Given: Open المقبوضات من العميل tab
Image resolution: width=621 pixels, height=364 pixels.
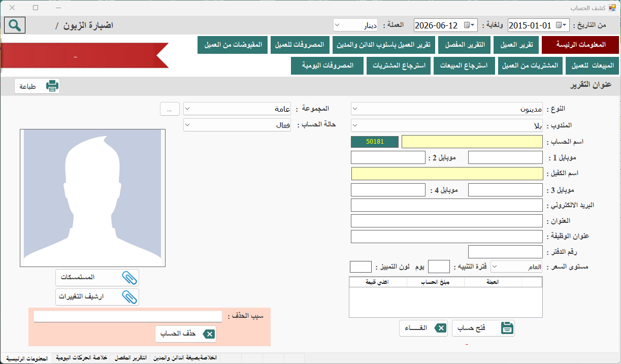Looking at the screenshot, I should [233, 45].
